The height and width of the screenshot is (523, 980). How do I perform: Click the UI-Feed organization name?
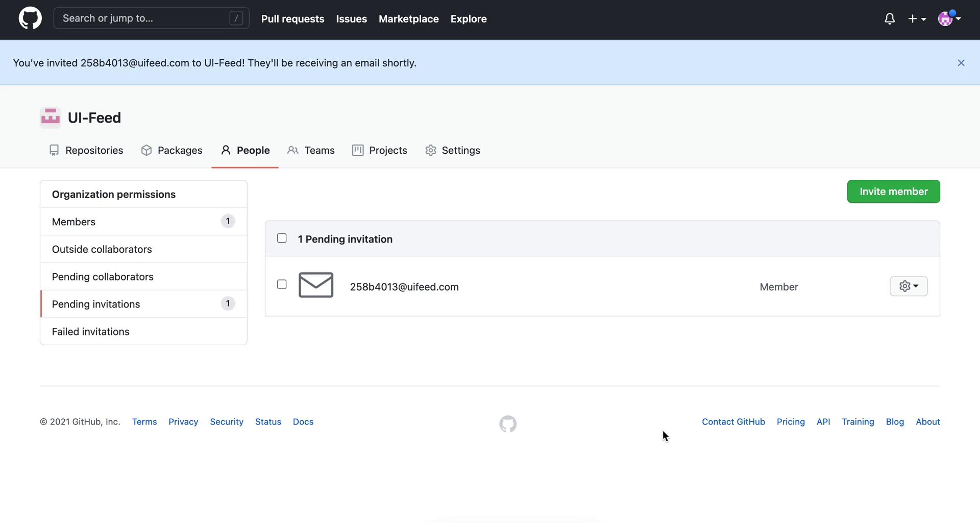(94, 117)
